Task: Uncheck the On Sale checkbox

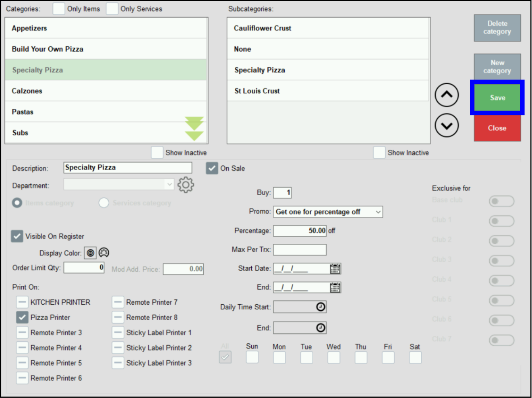Action: point(212,168)
